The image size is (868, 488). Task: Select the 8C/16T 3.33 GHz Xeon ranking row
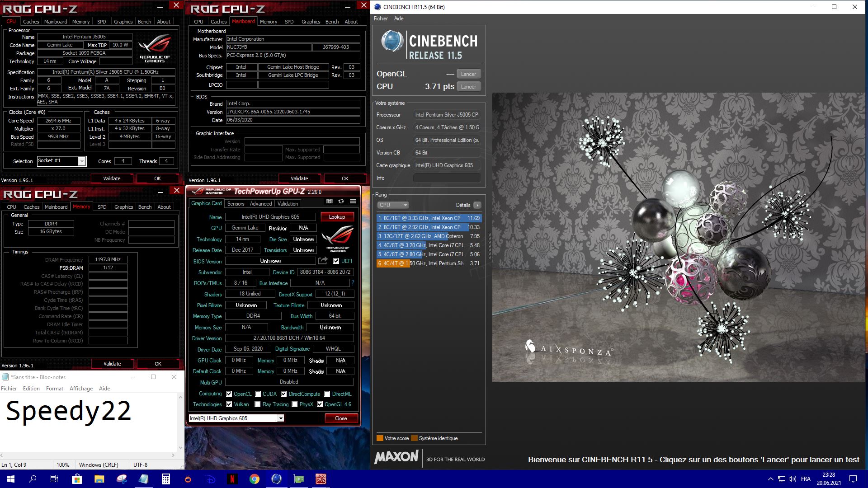(429, 218)
